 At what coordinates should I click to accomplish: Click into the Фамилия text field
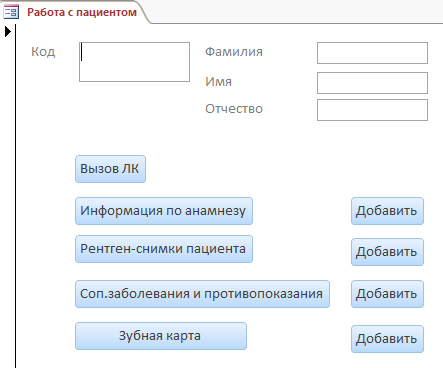click(372, 53)
